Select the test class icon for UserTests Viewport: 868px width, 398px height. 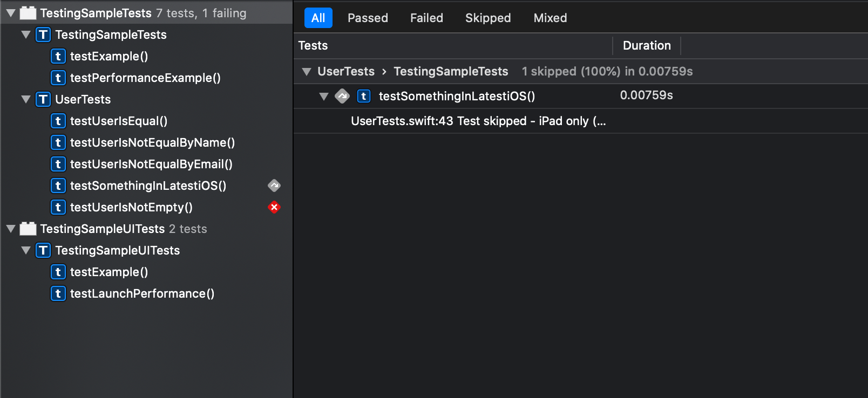pyautogui.click(x=42, y=99)
